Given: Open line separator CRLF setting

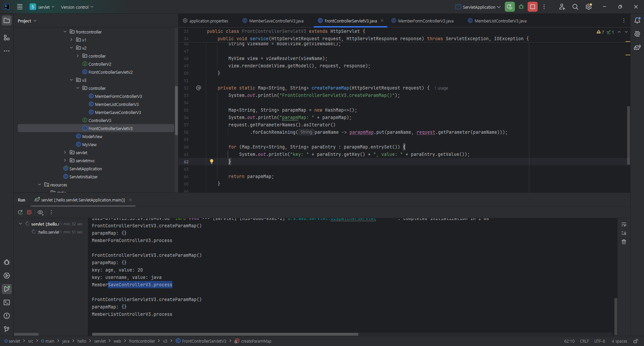Looking at the screenshot, I should 584,341.
